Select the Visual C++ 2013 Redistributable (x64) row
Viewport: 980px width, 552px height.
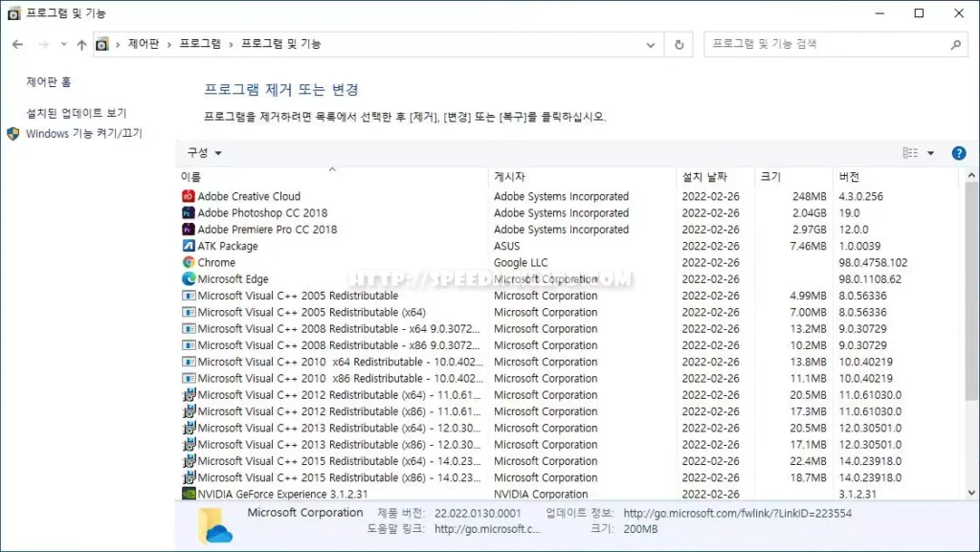pyautogui.click(x=568, y=428)
